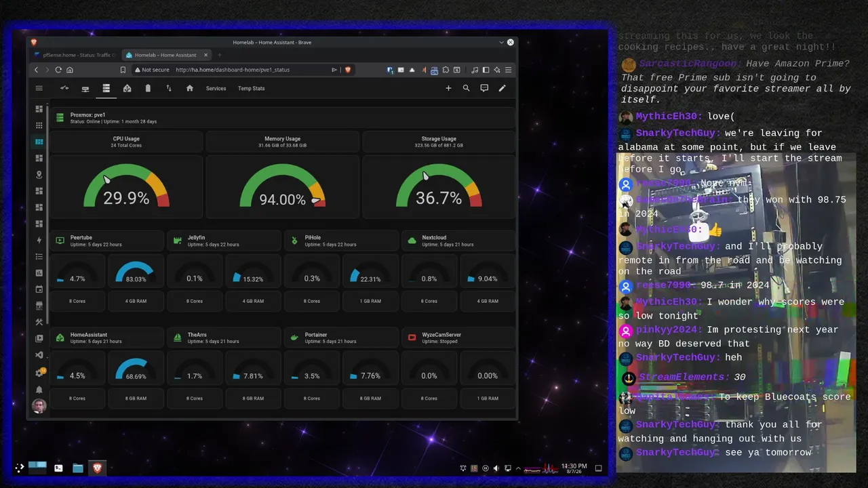Open Settings gear with notification badge
Screen dimensions: 868x488
(x=39, y=373)
